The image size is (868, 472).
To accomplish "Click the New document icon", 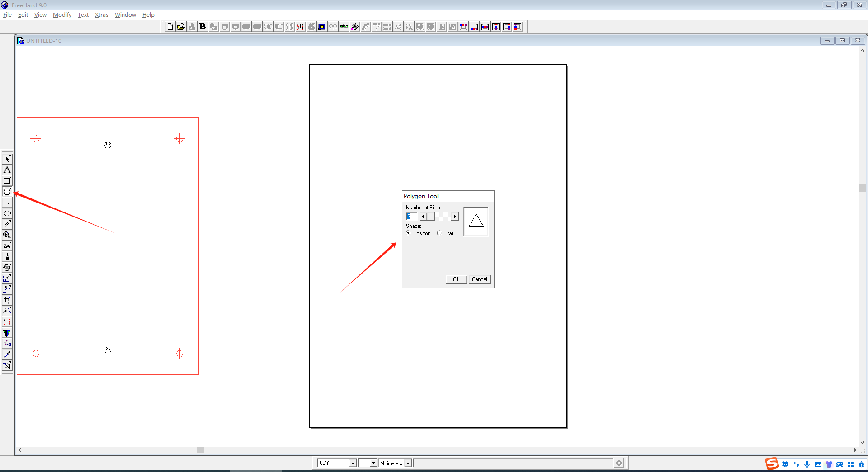I will pyautogui.click(x=170, y=27).
